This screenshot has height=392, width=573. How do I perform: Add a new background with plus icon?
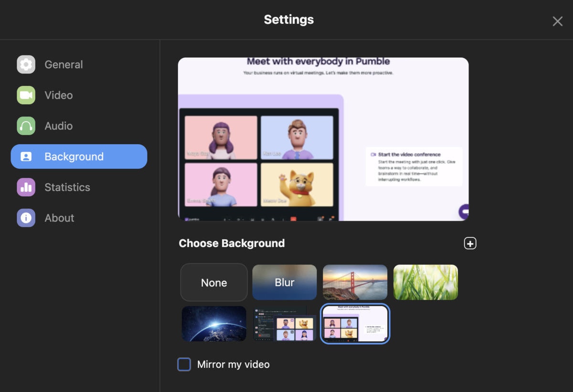470,244
